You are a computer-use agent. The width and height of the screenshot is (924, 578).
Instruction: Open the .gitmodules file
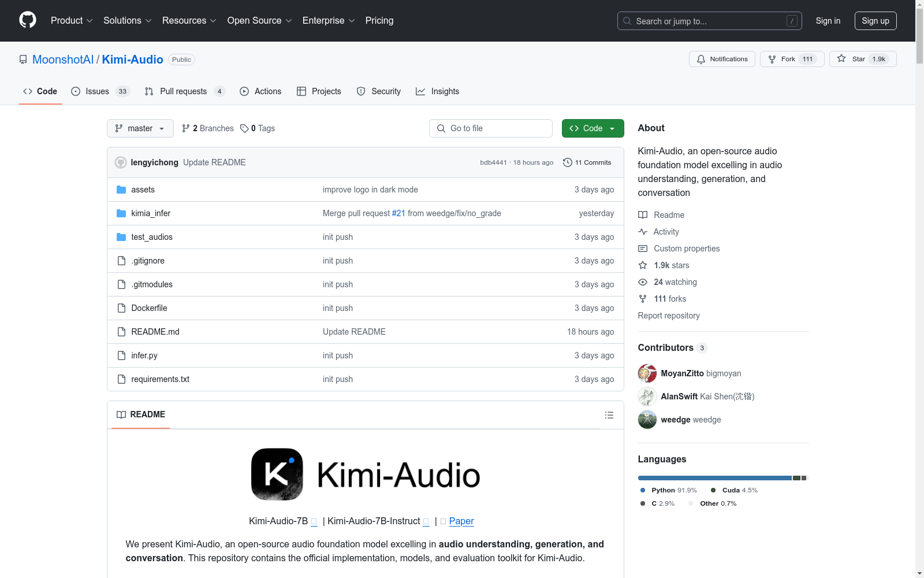pos(152,284)
